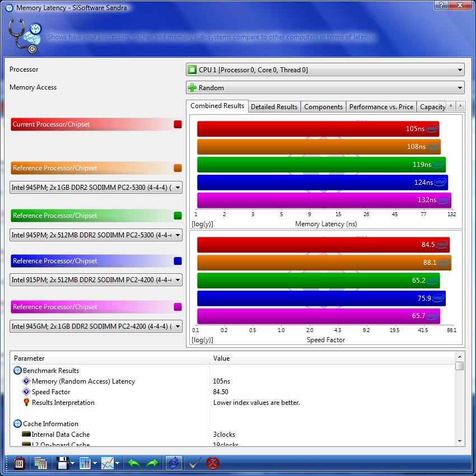Click the Results Interpretation lightbulb icon
Viewport: 476px width, 476px height.
coord(26,402)
